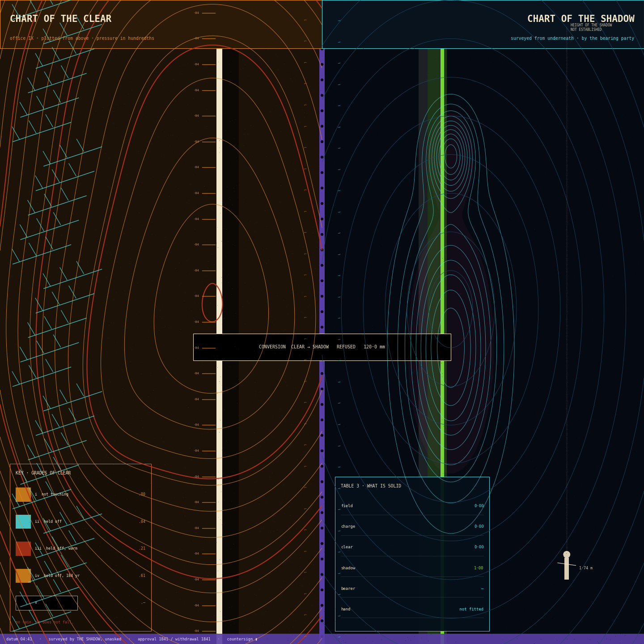
Task: Click the 'charge' row label
Action: tap(348, 526)
